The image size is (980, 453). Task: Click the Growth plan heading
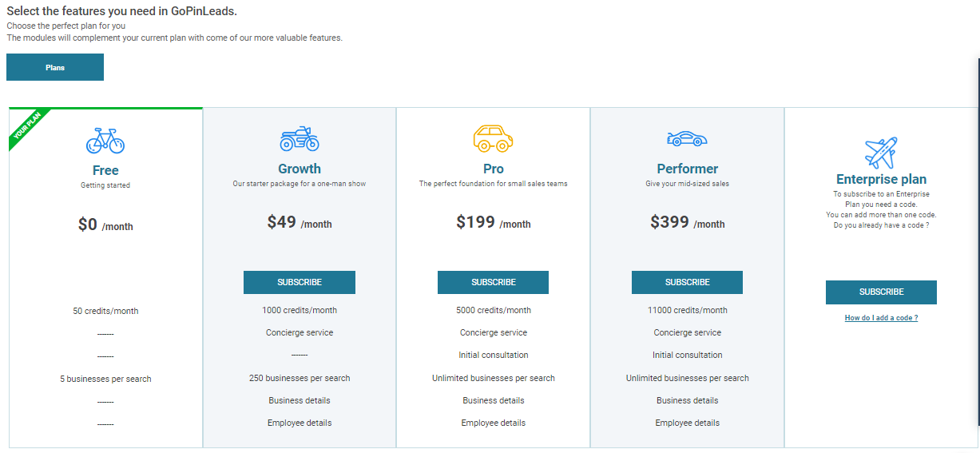(x=300, y=169)
